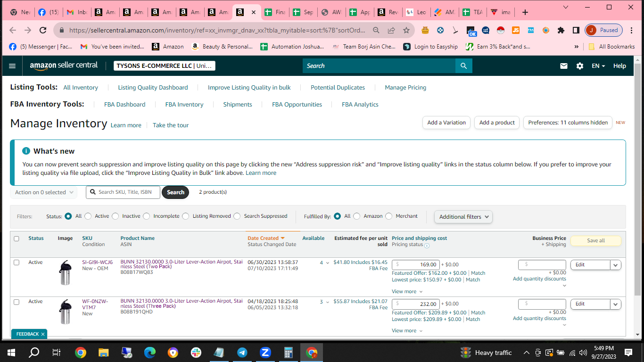Open Microsoft Edge from the taskbar
The height and width of the screenshot is (362, 644).
click(x=150, y=353)
